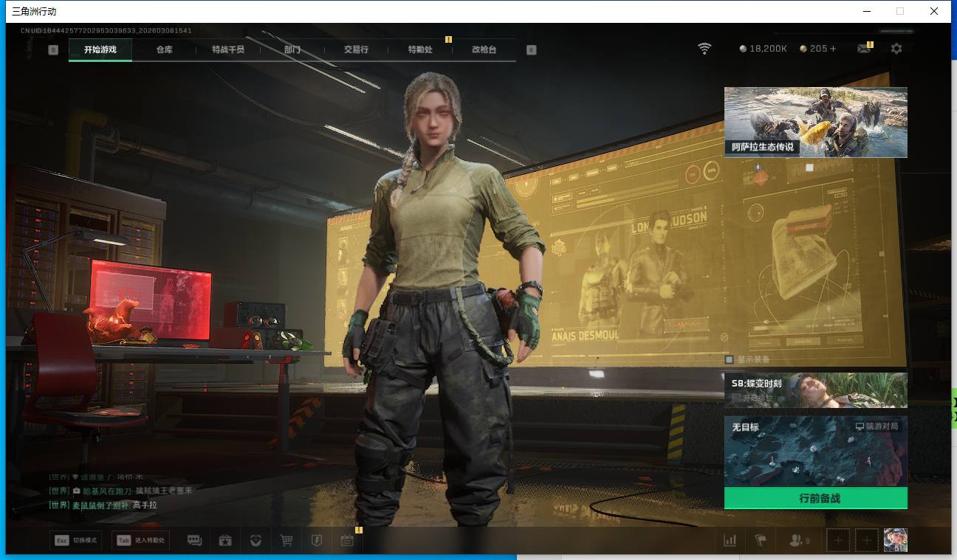This screenshot has height=560, width=957.
Task: Click the small square indicator under the banner
Action: pyautogui.click(x=809, y=167)
